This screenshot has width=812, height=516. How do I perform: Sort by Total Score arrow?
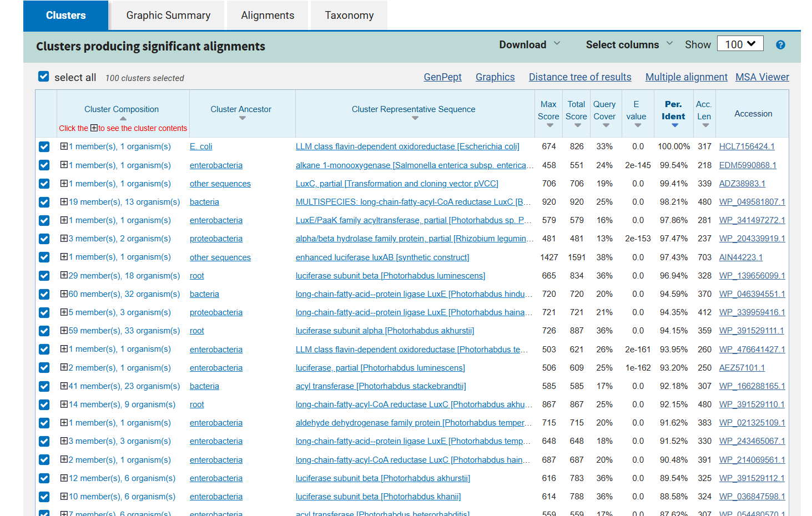pyautogui.click(x=577, y=125)
